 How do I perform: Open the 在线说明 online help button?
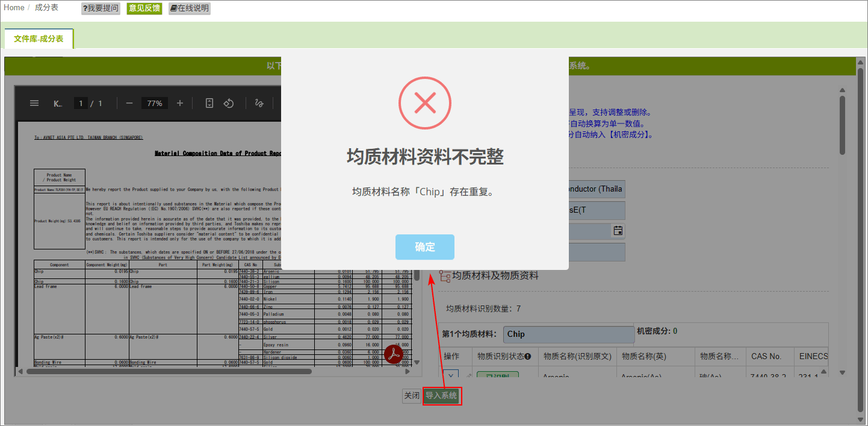point(190,8)
